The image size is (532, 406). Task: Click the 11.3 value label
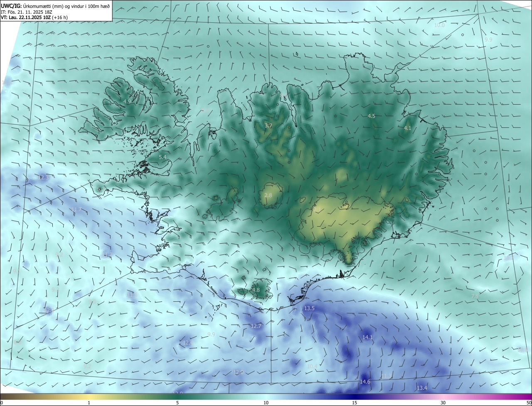click(387, 376)
